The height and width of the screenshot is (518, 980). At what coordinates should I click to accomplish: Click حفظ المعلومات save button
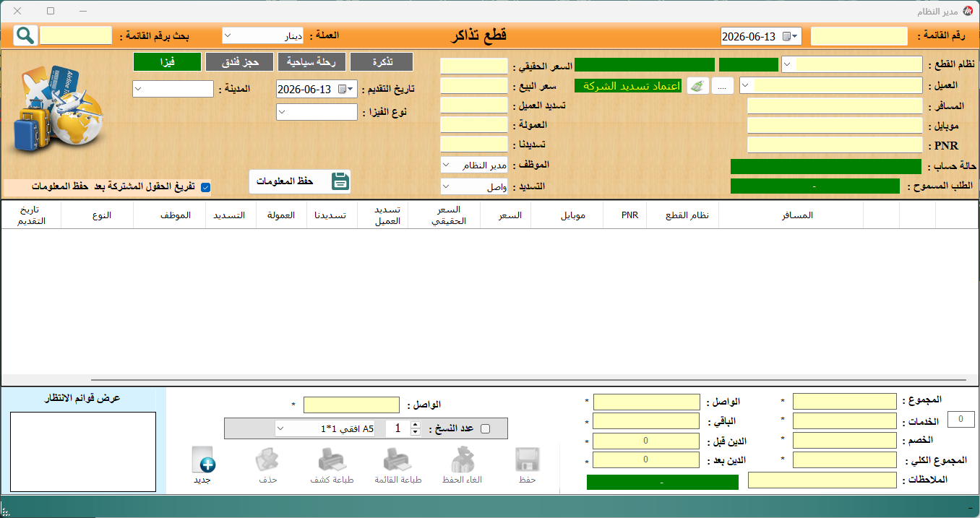coord(300,181)
